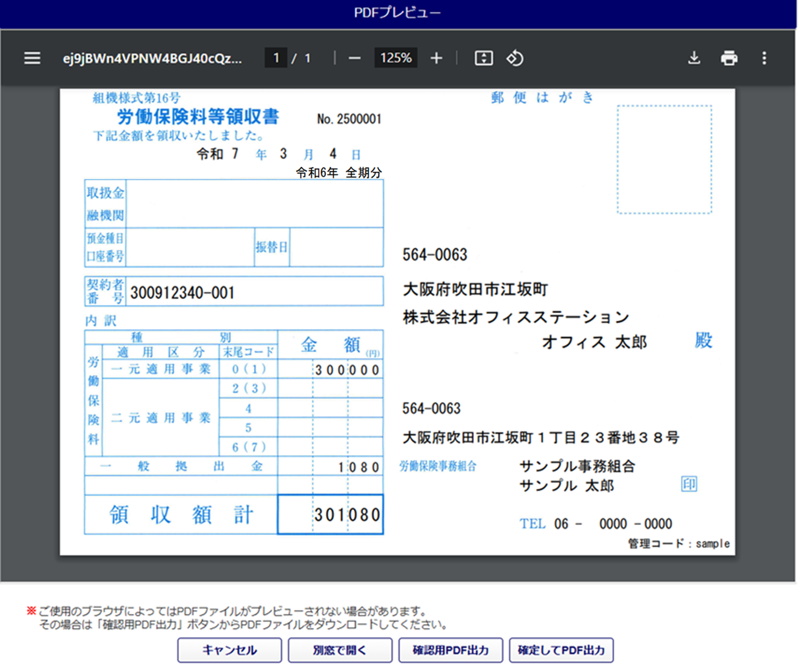Image resolution: width=799 pixels, height=672 pixels.
Task: Click the zoom in plus icon
Action: (436, 58)
